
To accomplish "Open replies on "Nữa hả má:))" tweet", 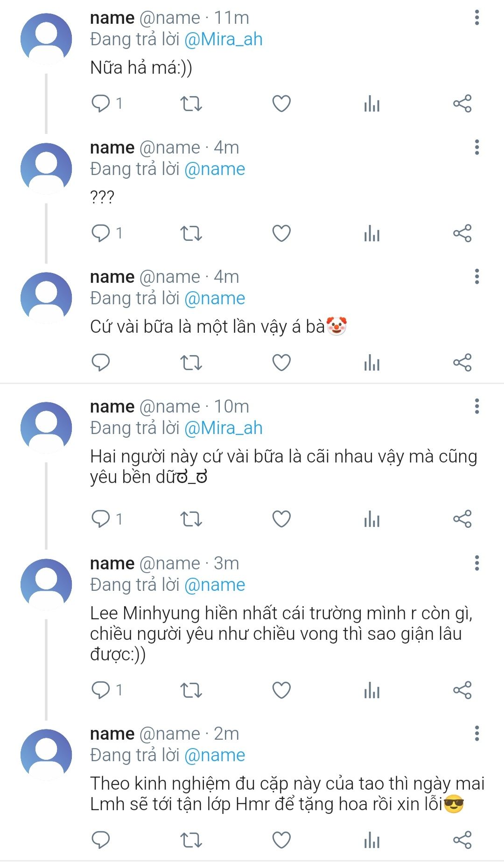I will tap(101, 104).
